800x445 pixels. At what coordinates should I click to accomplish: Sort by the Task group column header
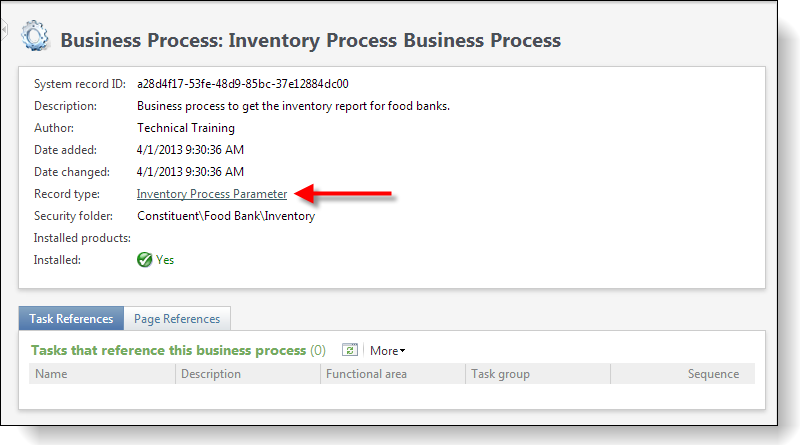pyautogui.click(x=502, y=374)
